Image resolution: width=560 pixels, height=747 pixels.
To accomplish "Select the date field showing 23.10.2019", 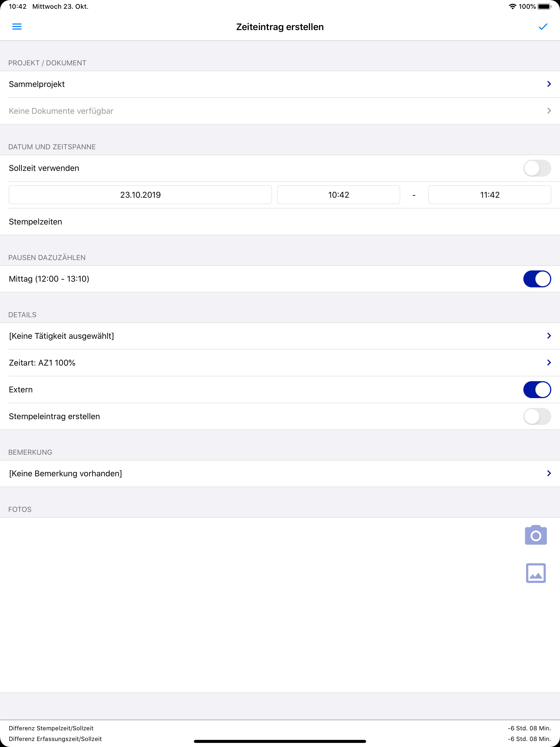I will (x=140, y=194).
